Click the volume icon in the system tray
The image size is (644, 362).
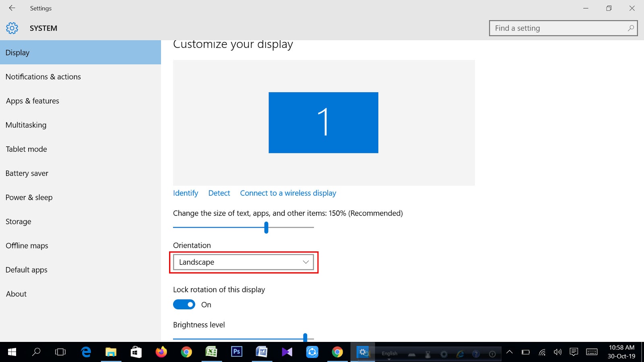point(557,352)
